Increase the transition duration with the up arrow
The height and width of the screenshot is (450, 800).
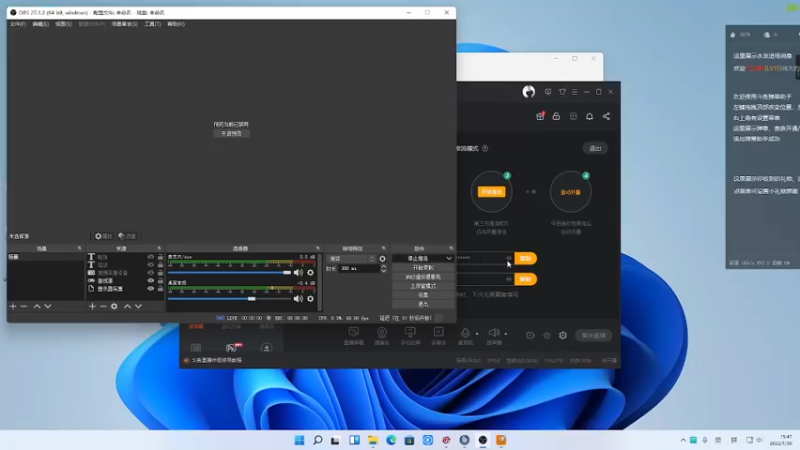coord(383,266)
